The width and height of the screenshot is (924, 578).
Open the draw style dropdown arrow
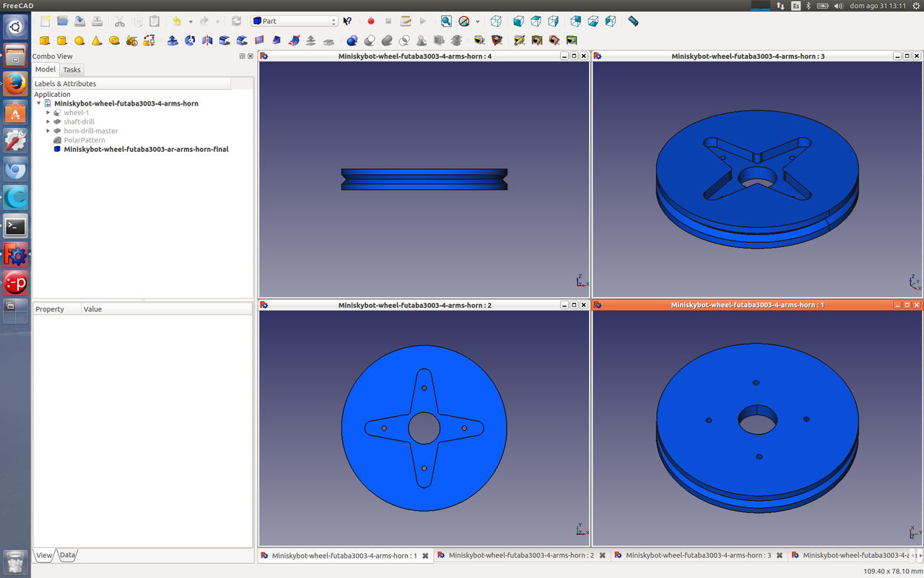[477, 22]
